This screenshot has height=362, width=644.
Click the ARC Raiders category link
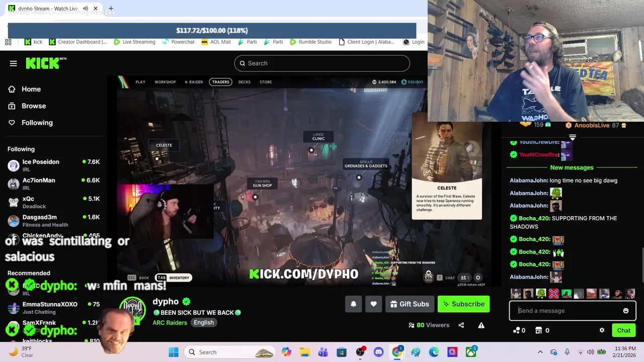(x=170, y=322)
